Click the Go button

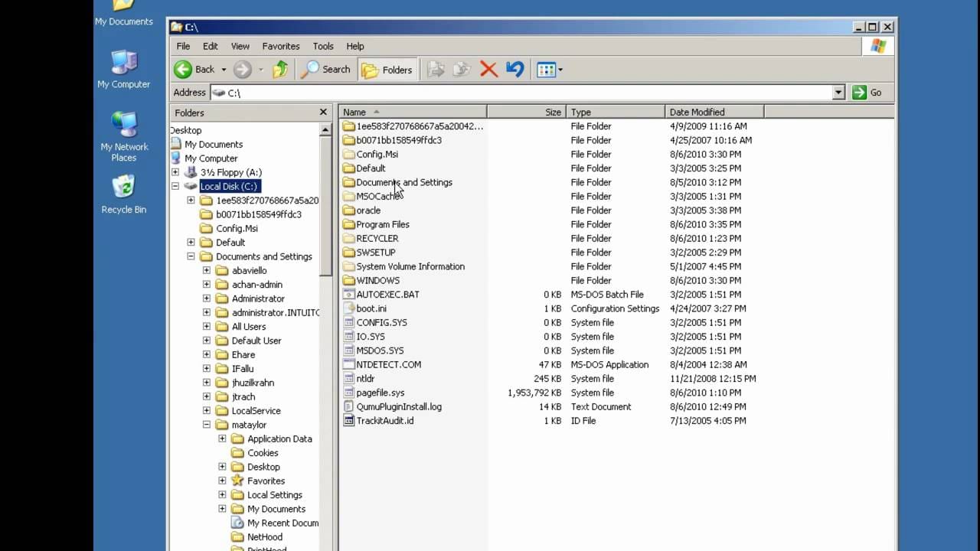coord(867,93)
